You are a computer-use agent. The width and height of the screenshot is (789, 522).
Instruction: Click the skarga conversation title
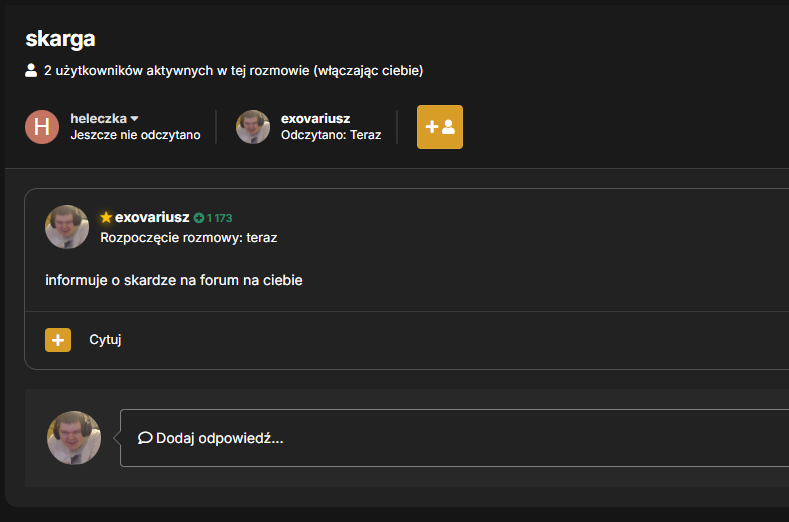[x=60, y=39]
